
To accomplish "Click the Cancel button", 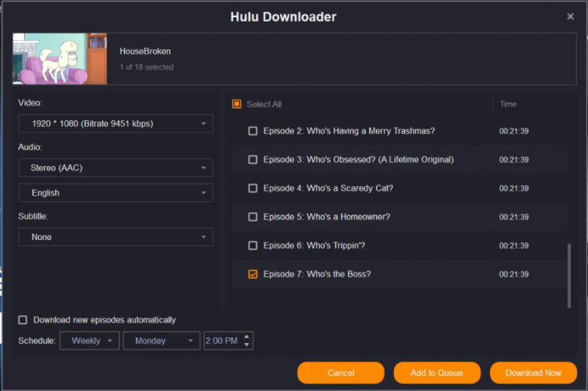I will pyautogui.click(x=340, y=372).
